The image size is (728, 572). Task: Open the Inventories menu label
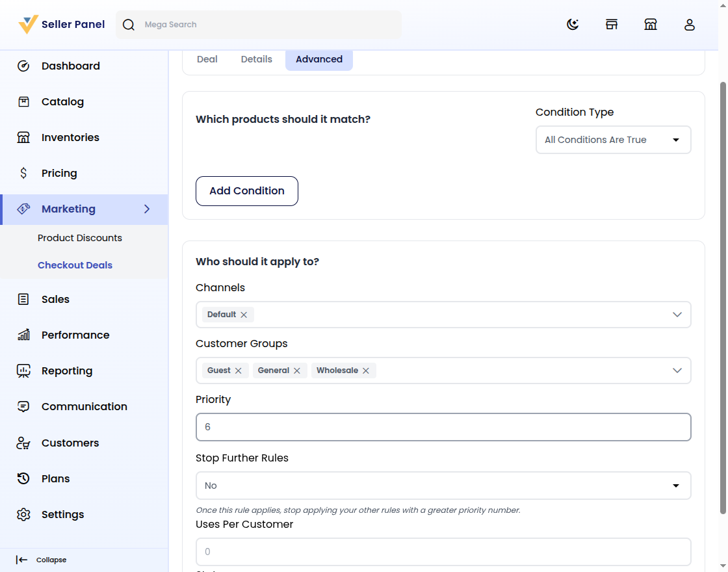(x=70, y=137)
